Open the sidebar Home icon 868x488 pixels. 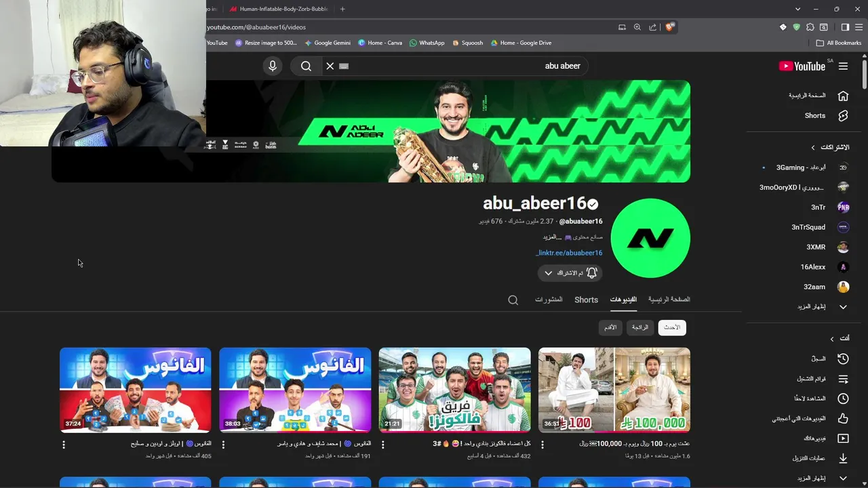click(843, 96)
